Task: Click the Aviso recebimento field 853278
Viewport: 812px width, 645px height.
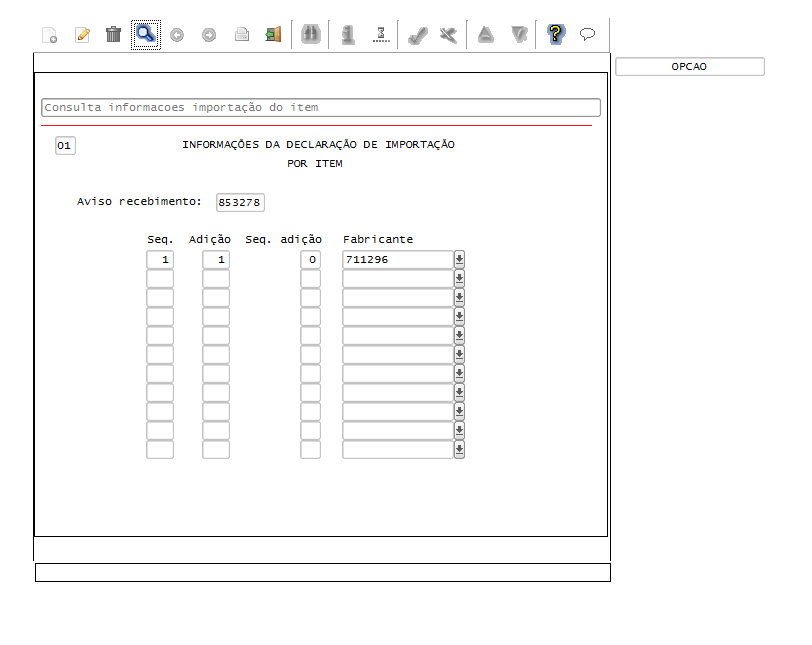Action: (240, 202)
